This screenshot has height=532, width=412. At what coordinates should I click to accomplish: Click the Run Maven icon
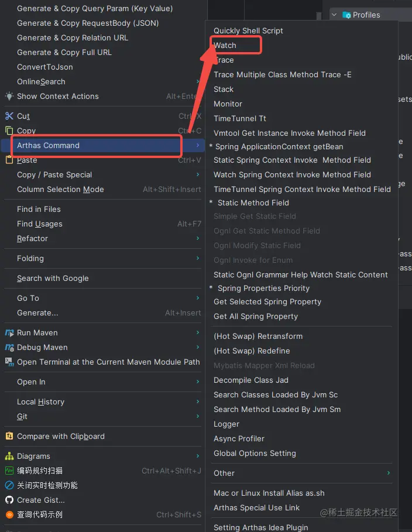(x=9, y=332)
